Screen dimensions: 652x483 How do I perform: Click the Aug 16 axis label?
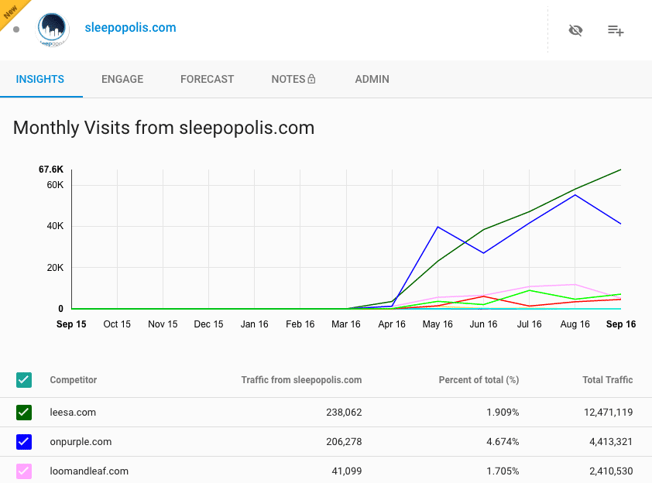tap(575, 324)
